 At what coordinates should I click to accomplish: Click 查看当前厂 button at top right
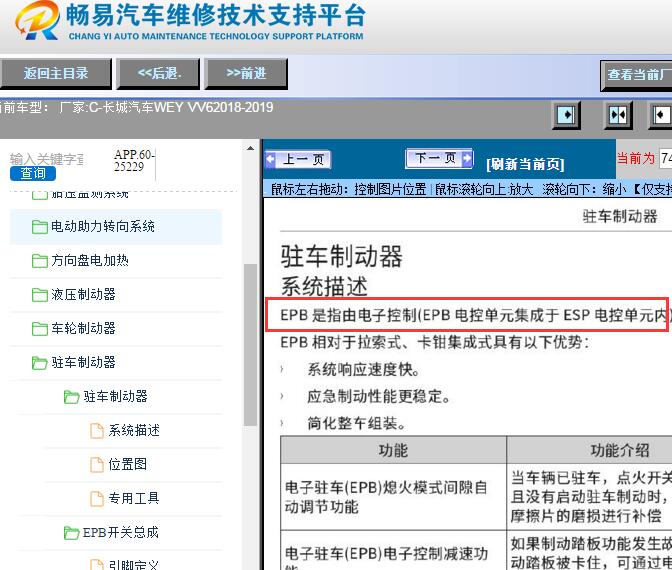pos(636,75)
